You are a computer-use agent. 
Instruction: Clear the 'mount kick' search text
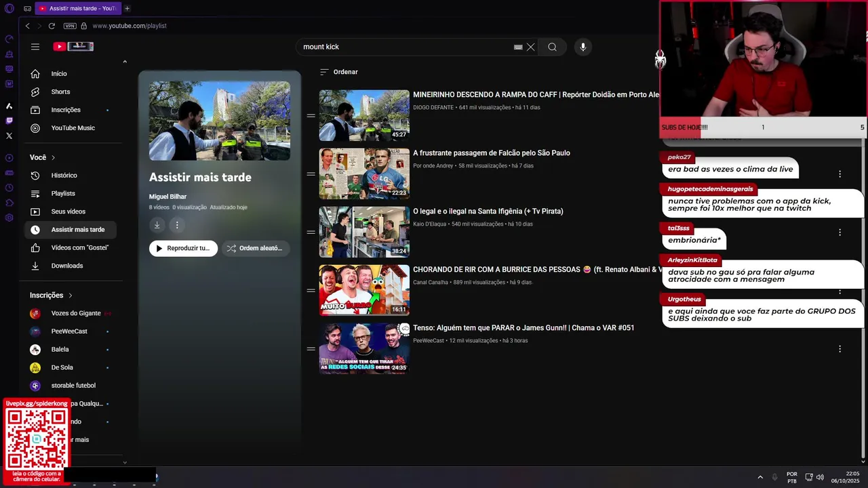click(531, 47)
